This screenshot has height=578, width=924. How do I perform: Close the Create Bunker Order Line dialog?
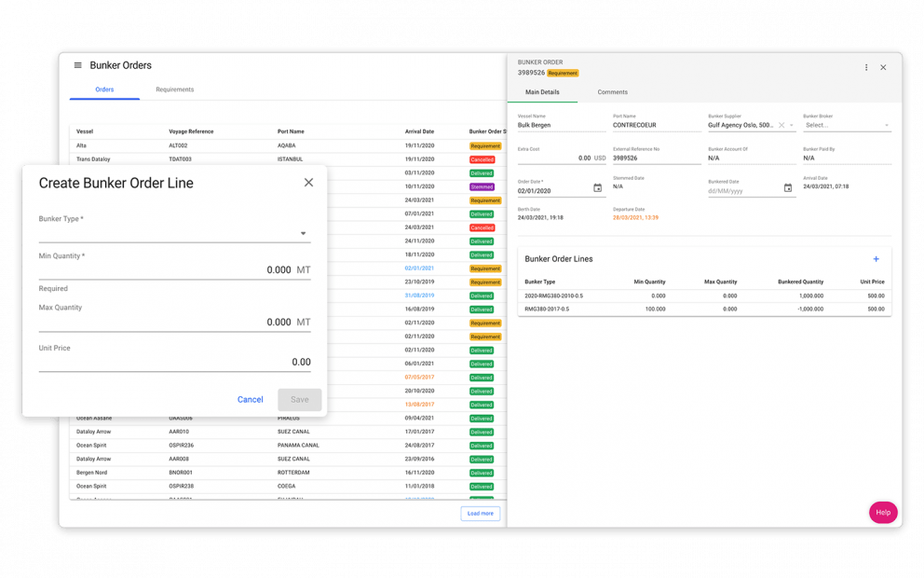coord(308,183)
